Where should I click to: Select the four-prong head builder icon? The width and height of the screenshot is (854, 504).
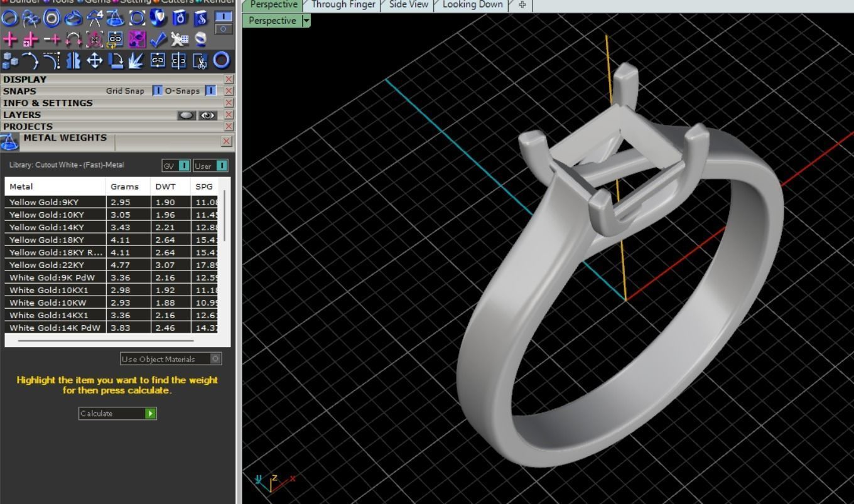click(x=94, y=18)
